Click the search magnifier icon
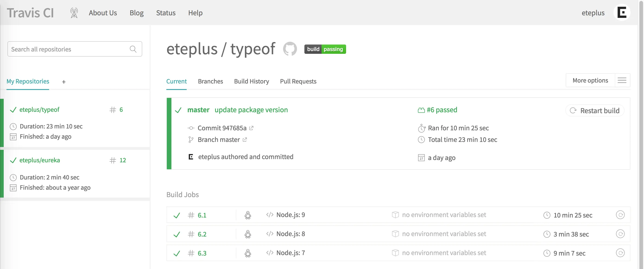Viewport: 644px width, 269px height. [x=133, y=49]
